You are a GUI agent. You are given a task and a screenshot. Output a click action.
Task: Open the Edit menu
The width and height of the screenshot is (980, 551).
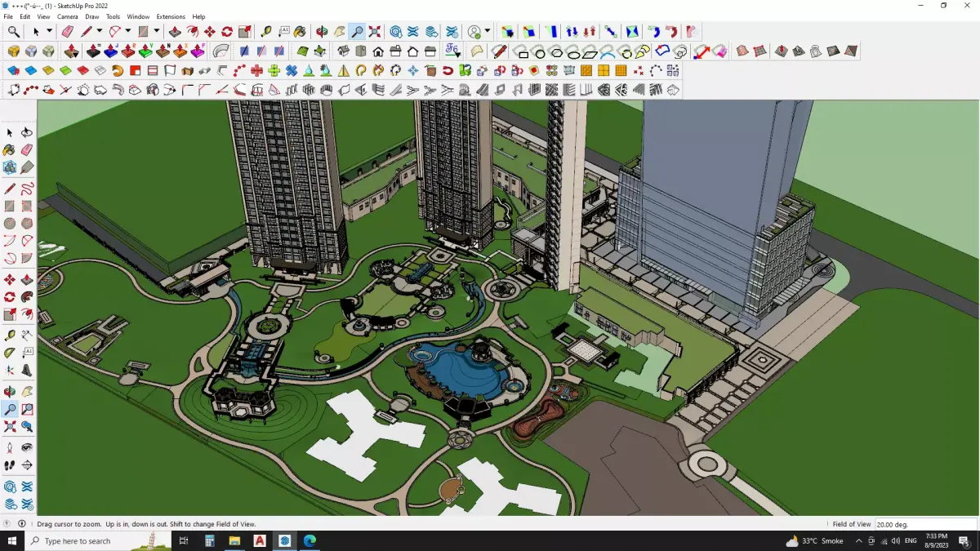click(25, 16)
